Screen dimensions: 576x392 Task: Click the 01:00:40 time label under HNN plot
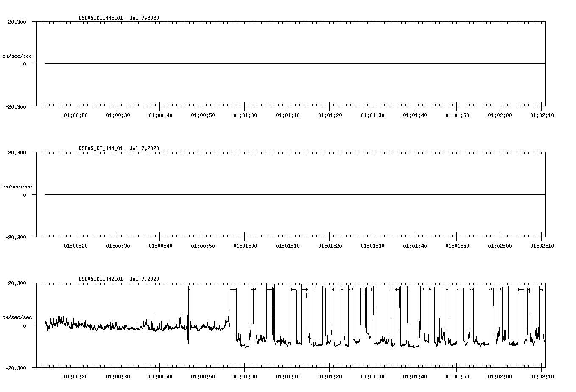point(160,246)
